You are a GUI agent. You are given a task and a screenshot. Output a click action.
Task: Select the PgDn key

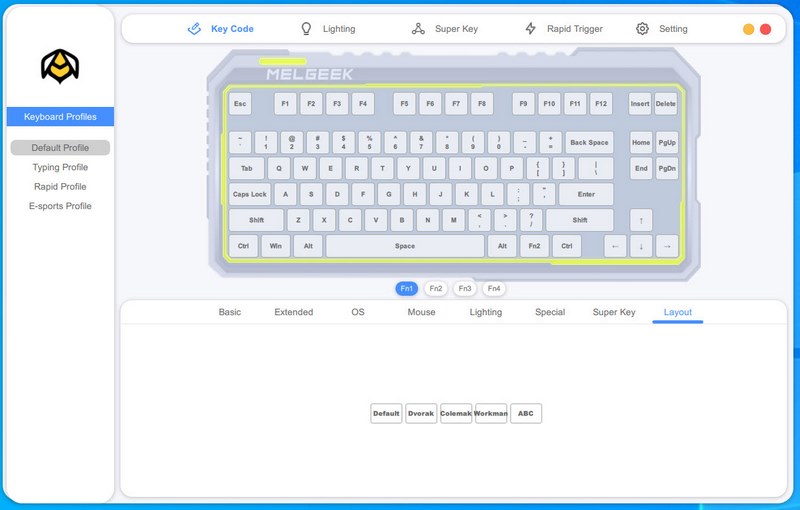click(x=667, y=168)
